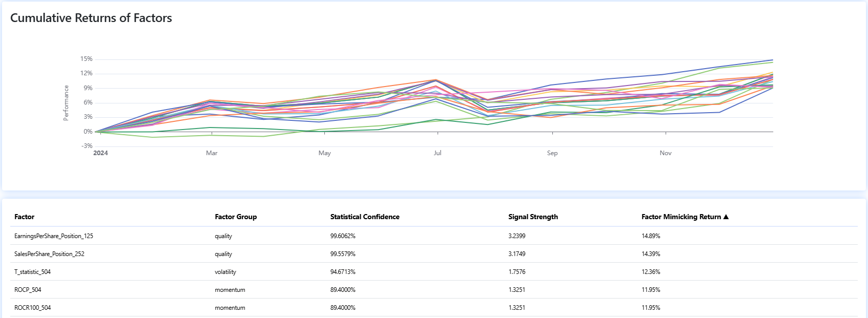Screen dimensions: 868x318
Task: Click the T_statistic_504 factor name
Action: (x=32, y=272)
